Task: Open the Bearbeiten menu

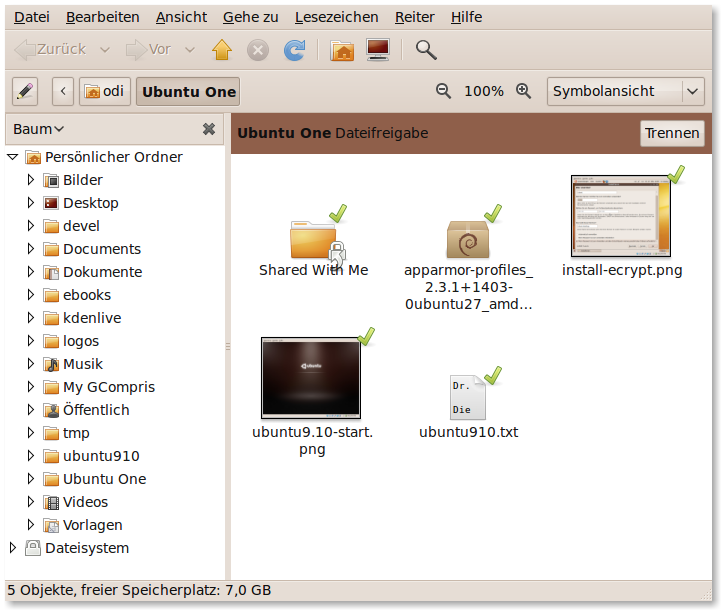Action: [103, 17]
